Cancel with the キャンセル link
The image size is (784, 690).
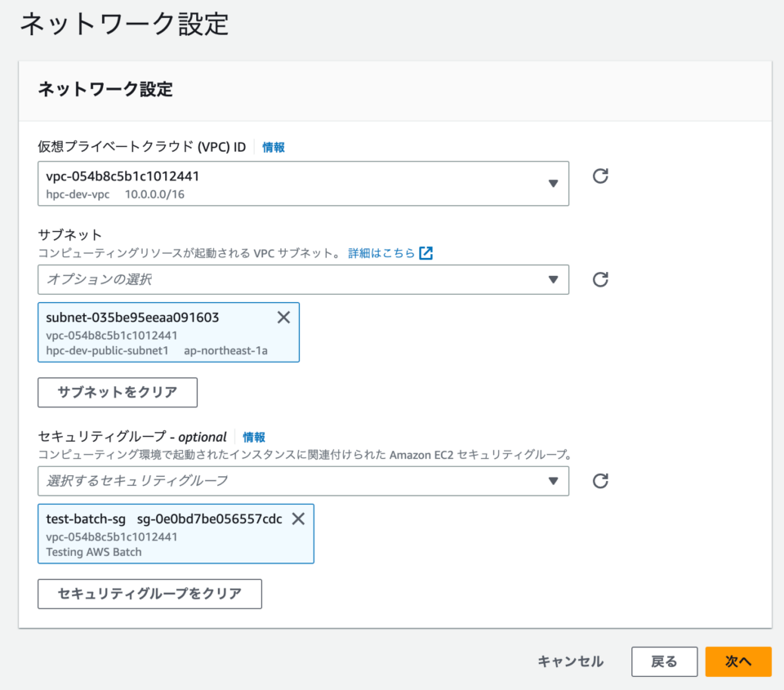570,661
